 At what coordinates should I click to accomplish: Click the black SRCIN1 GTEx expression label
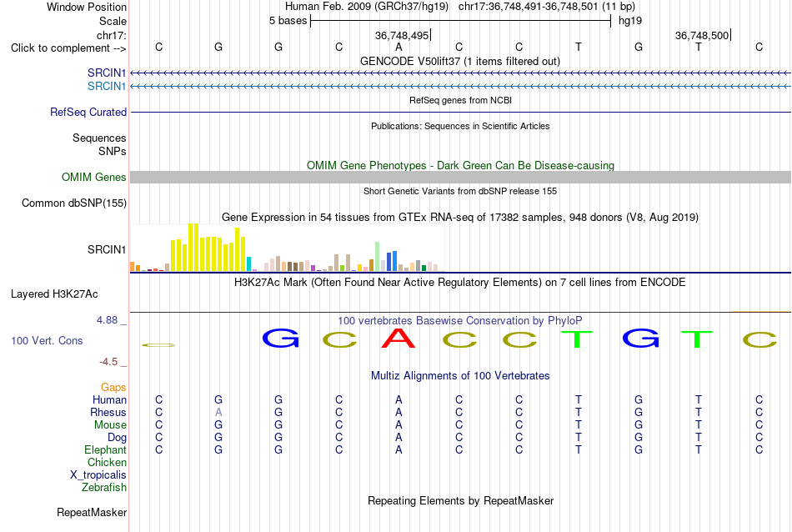point(107,249)
